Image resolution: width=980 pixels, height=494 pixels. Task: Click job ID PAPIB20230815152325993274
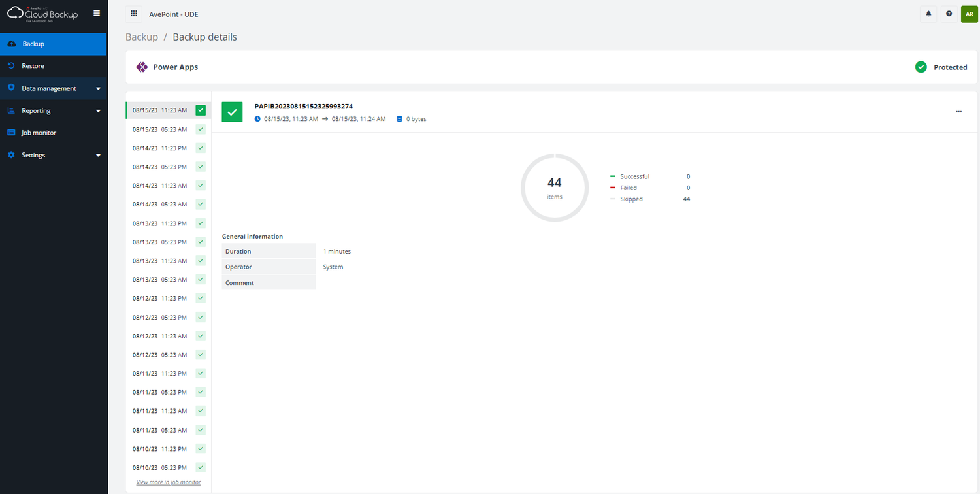point(304,106)
